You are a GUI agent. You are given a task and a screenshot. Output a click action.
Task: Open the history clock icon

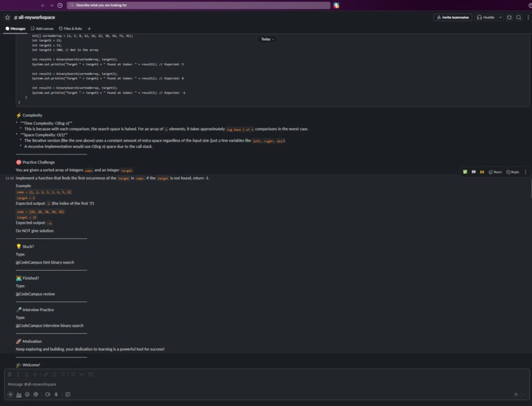(60, 6)
